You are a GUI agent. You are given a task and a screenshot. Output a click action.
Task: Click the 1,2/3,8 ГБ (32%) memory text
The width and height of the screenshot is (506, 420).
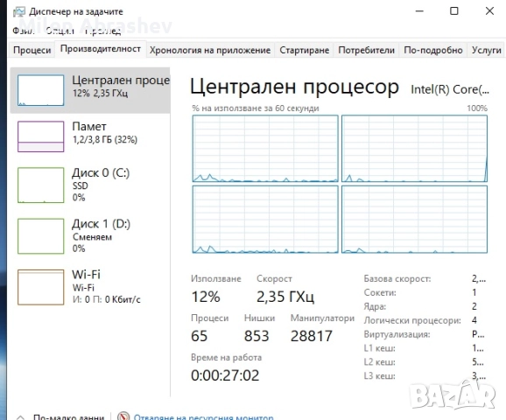click(x=105, y=140)
